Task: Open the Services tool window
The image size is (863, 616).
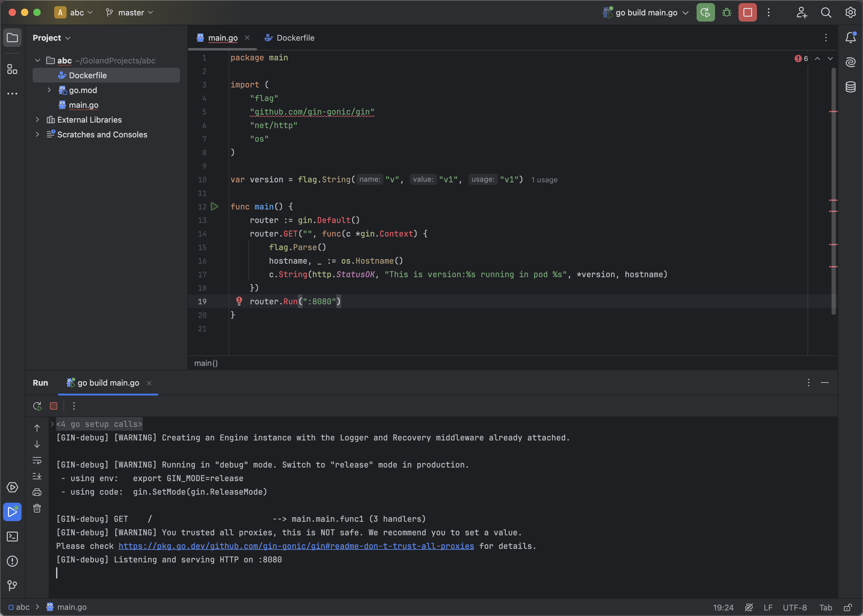Action: [12, 488]
